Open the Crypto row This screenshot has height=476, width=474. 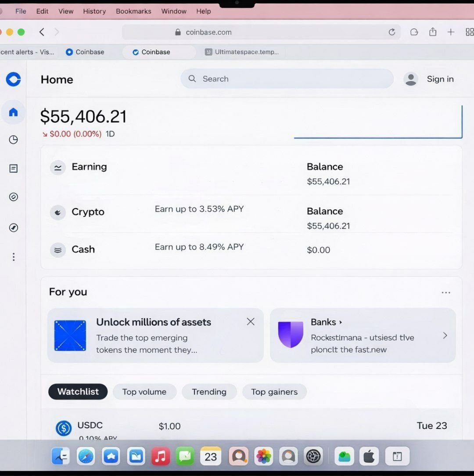pos(251,214)
